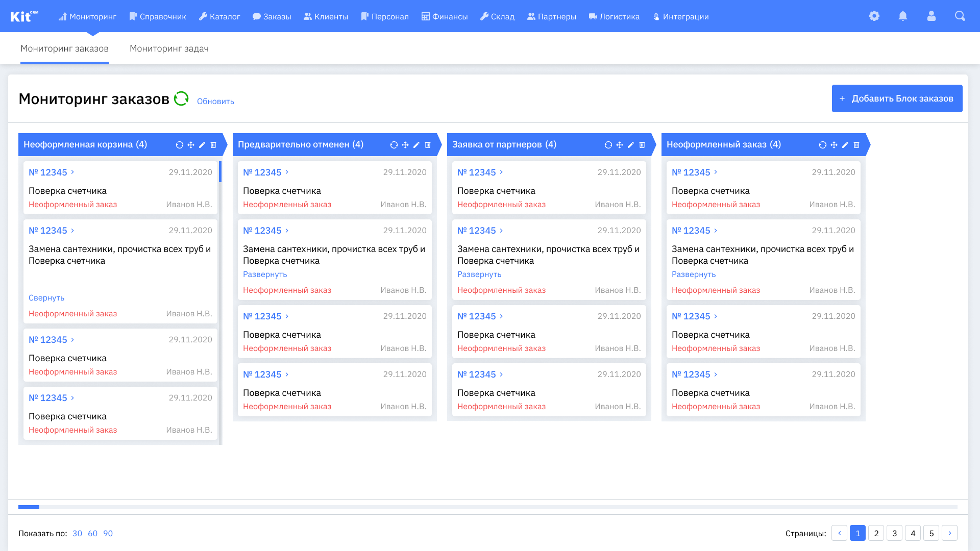980x551 pixels.
Task: Click the search magnifier icon
Action: pyautogui.click(x=960, y=16)
